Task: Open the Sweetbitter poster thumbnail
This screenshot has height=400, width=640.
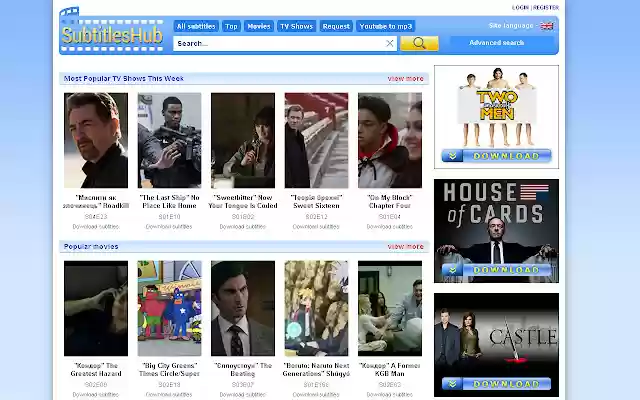Action: tap(243, 140)
